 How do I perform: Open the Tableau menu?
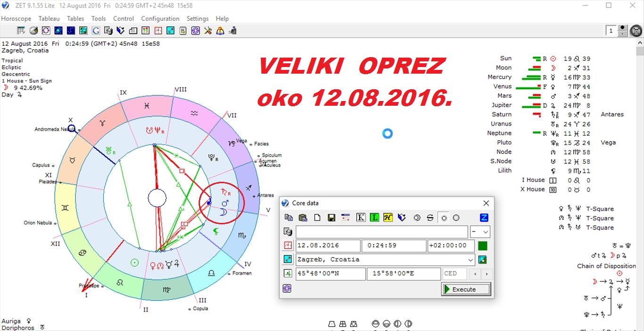click(49, 18)
